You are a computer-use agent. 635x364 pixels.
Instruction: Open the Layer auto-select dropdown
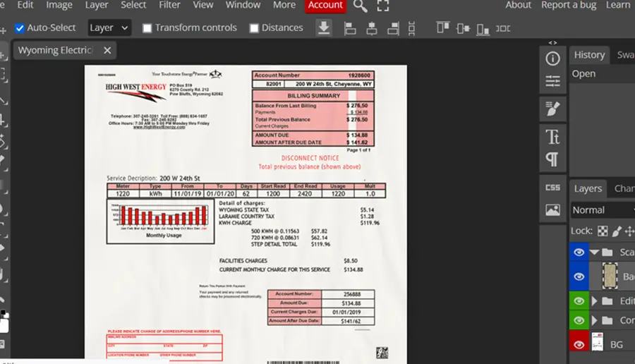109,28
